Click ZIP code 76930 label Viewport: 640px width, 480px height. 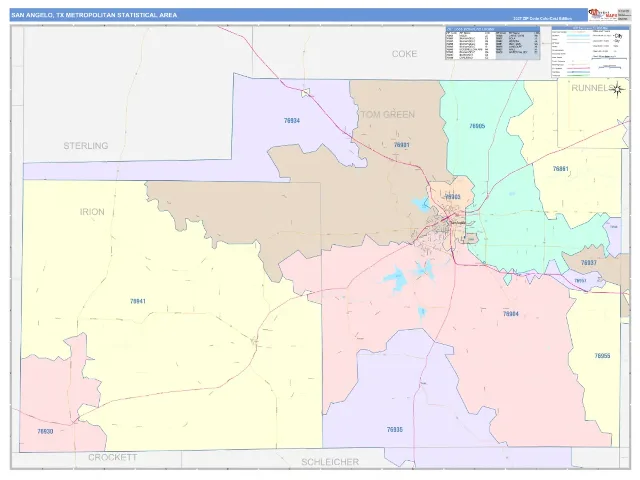point(45,431)
